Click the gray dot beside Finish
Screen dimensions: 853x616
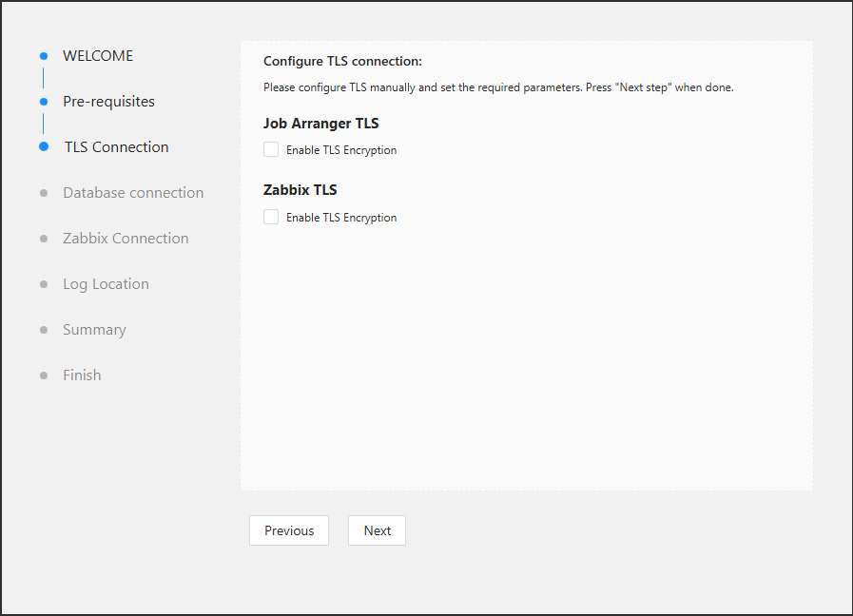(44, 375)
